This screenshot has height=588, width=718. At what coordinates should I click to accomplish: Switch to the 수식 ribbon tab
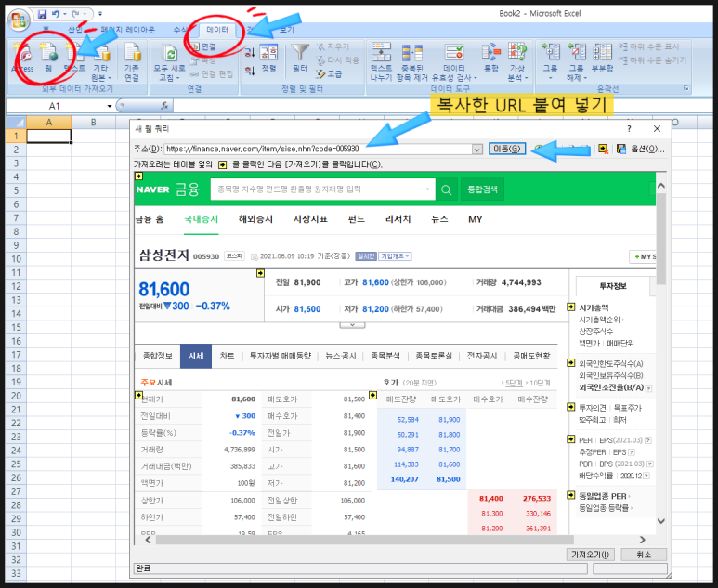point(180,31)
